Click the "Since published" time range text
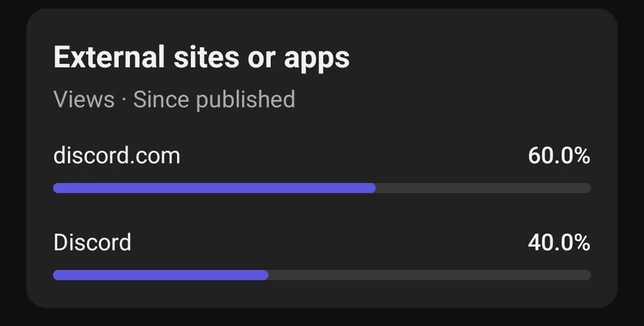 coord(214,99)
